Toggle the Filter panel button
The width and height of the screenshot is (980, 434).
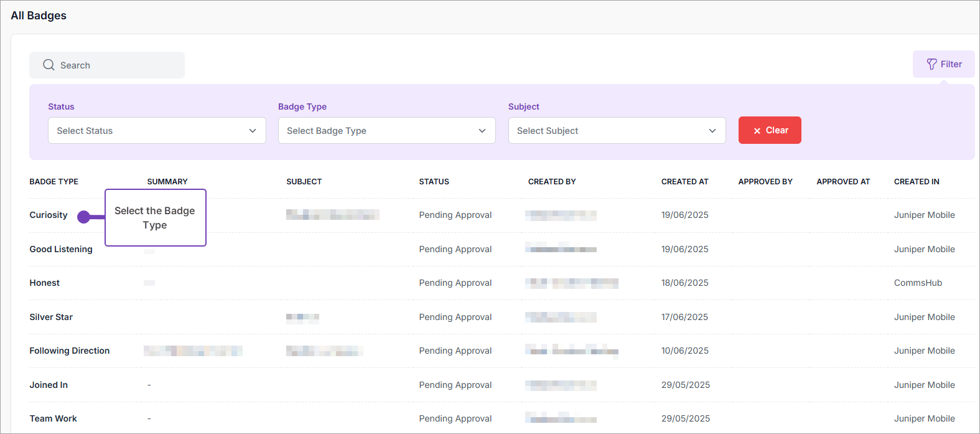[x=943, y=64]
